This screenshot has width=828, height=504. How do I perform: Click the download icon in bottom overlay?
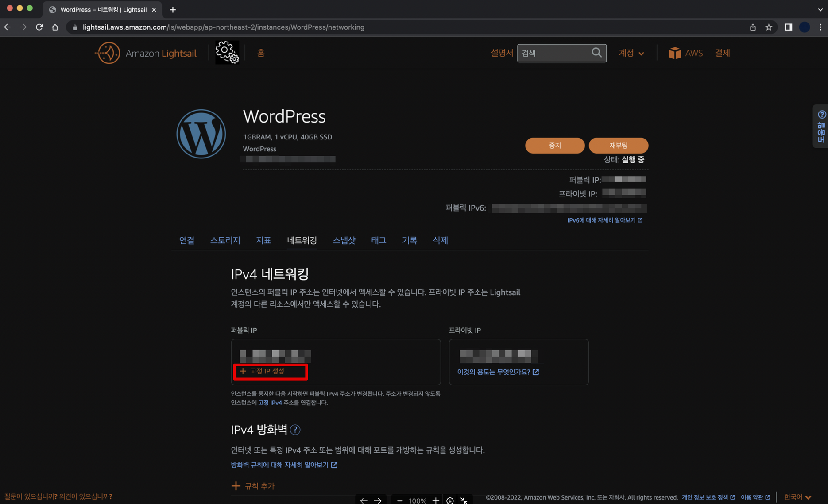tap(450, 500)
